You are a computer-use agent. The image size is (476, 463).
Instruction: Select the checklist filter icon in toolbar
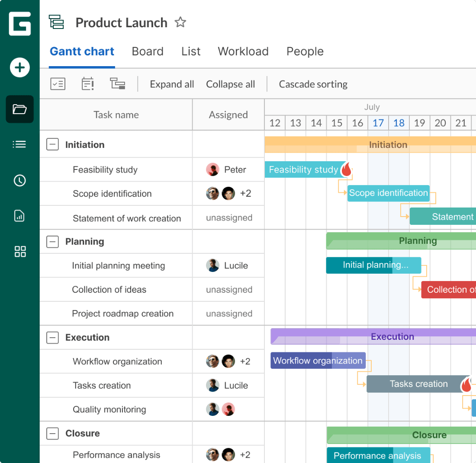[58, 84]
